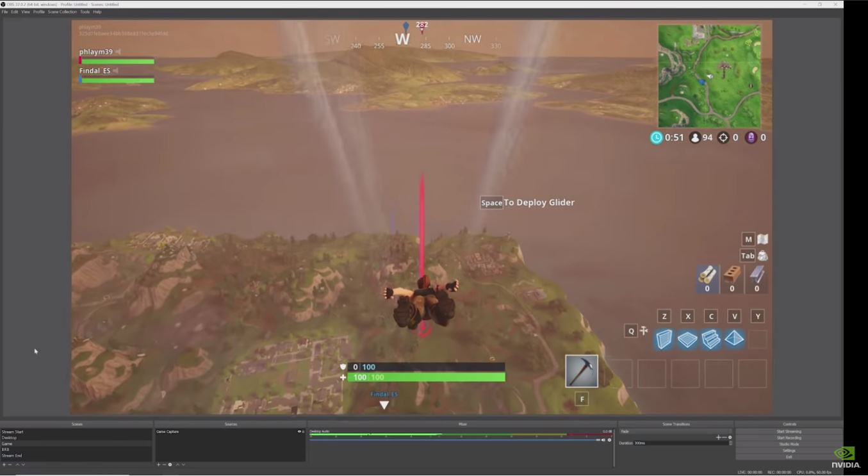Open transition properties gear icon

(x=730, y=438)
